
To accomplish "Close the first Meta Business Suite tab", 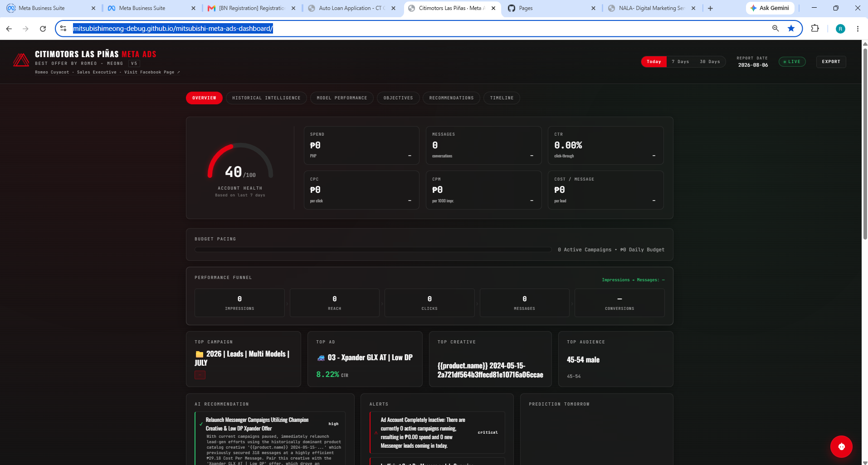I will 93,8.
